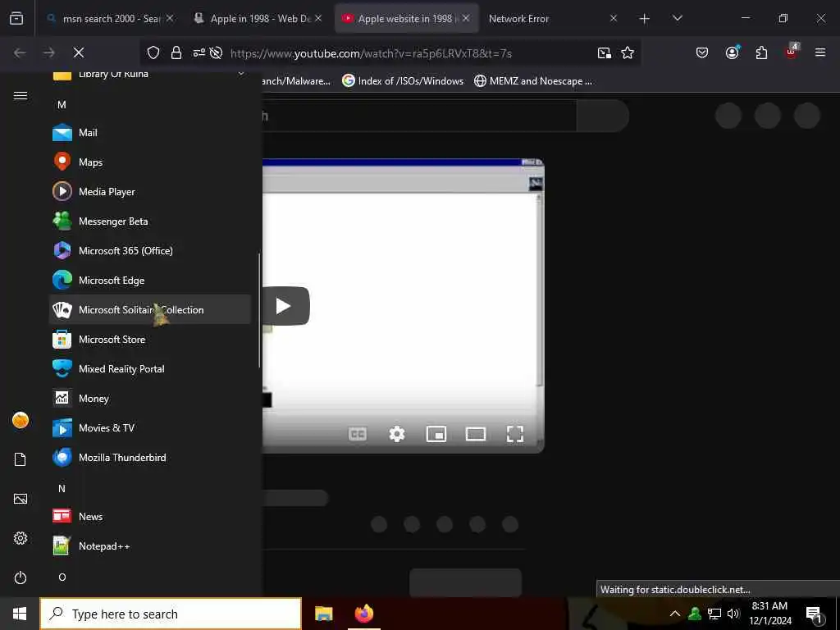This screenshot has height=630, width=840.
Task: Click the letter O index header
Action: click(x=62, y=577)
